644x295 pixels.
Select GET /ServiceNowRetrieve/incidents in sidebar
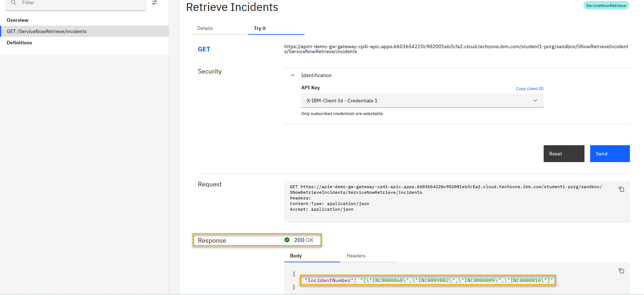coord(46,31)
